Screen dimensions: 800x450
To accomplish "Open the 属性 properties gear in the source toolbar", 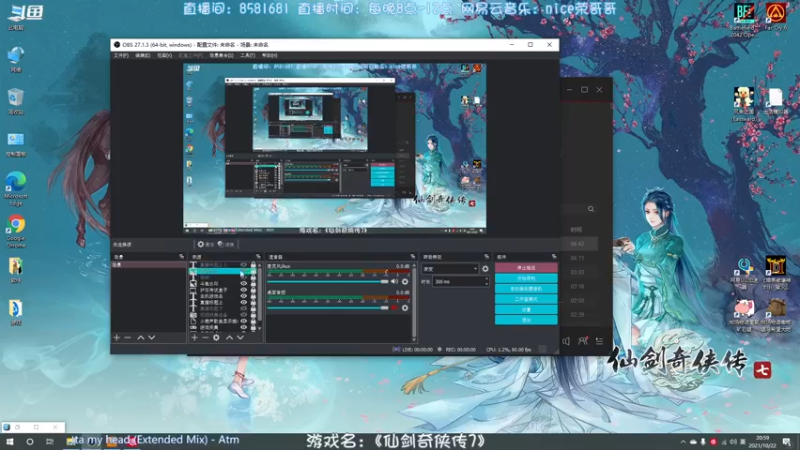I will (205, 244).
